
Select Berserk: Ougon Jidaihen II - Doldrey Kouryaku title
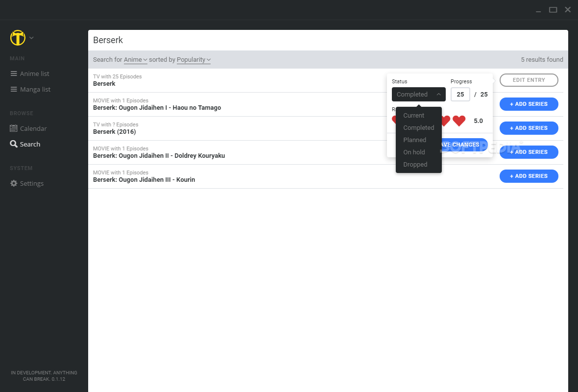(159, 156)
